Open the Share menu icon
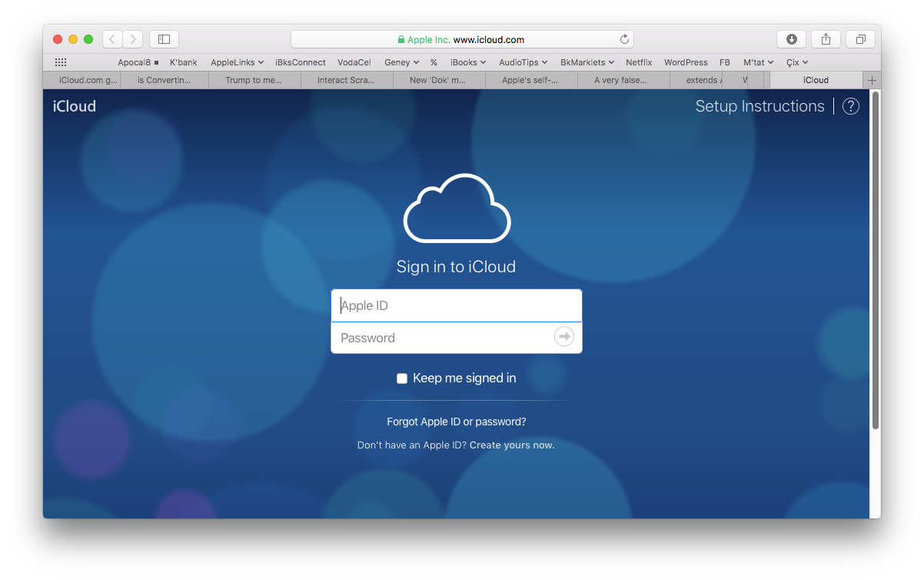 pos(826,39)
